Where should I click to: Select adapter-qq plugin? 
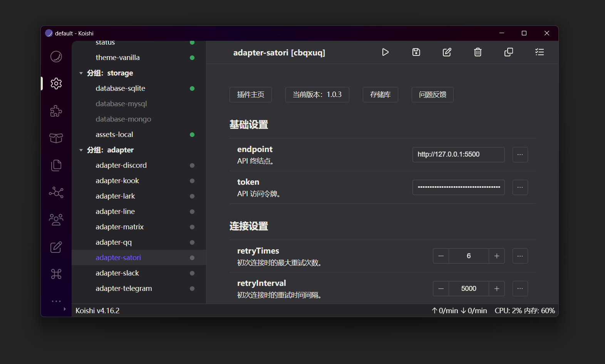(139, 242)
